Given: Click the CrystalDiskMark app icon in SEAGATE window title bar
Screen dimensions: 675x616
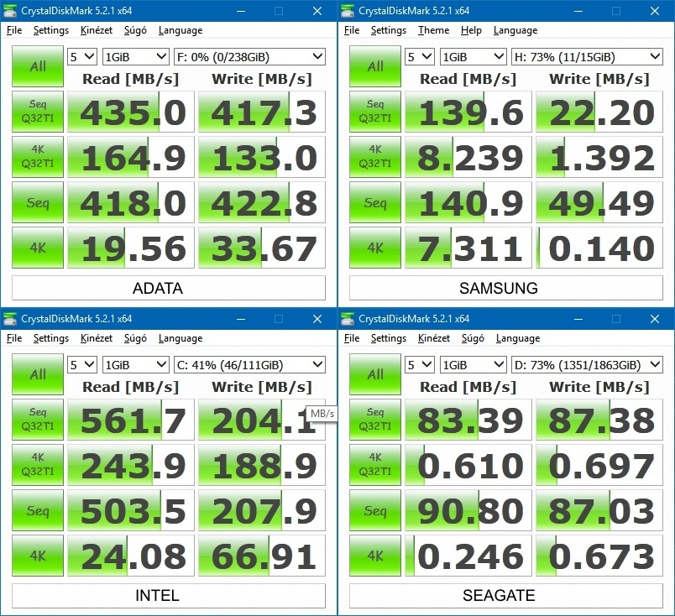Looking at the screenshot, I should [x=348, y=319].
